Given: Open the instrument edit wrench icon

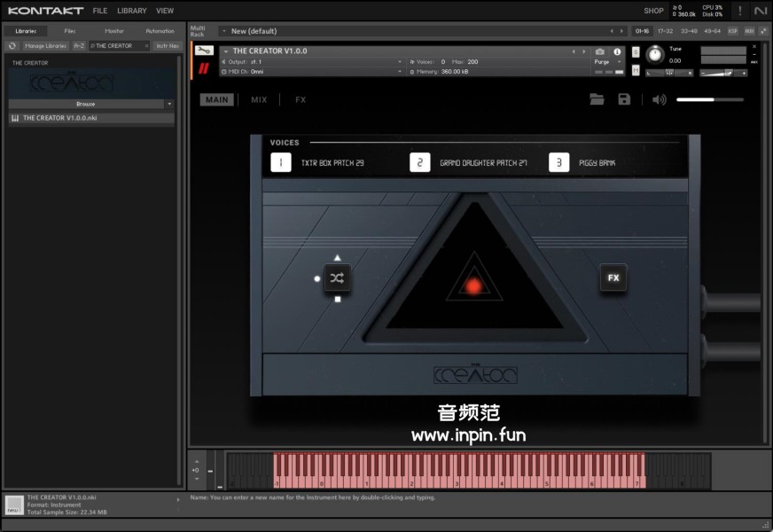Looking at the screenshot, I should click(x=204, y=51).
